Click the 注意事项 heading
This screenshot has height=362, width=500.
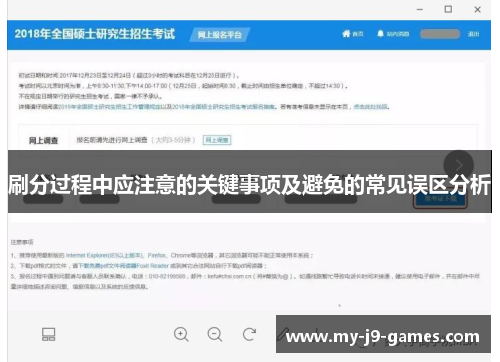(22, 242)
